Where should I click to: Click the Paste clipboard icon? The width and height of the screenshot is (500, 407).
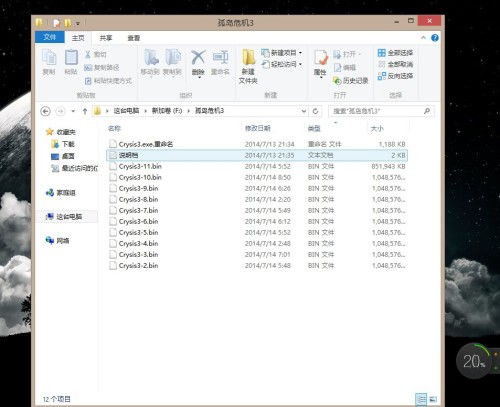(71, 58)
